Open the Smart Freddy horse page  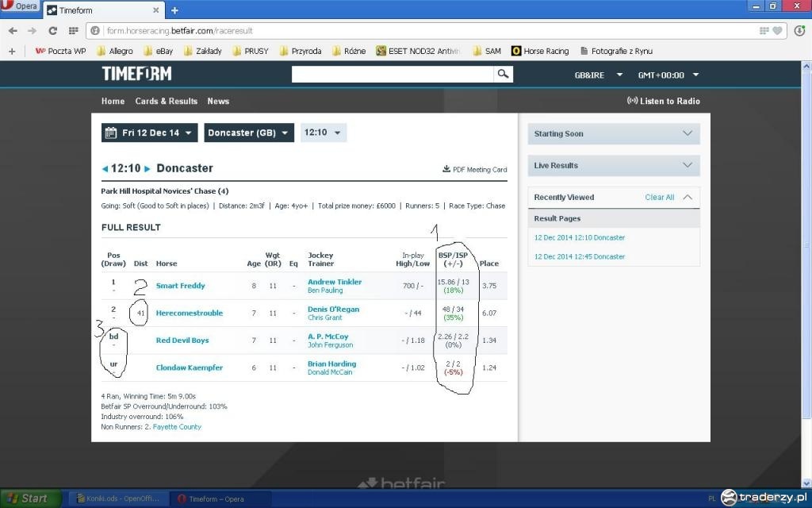180,286
